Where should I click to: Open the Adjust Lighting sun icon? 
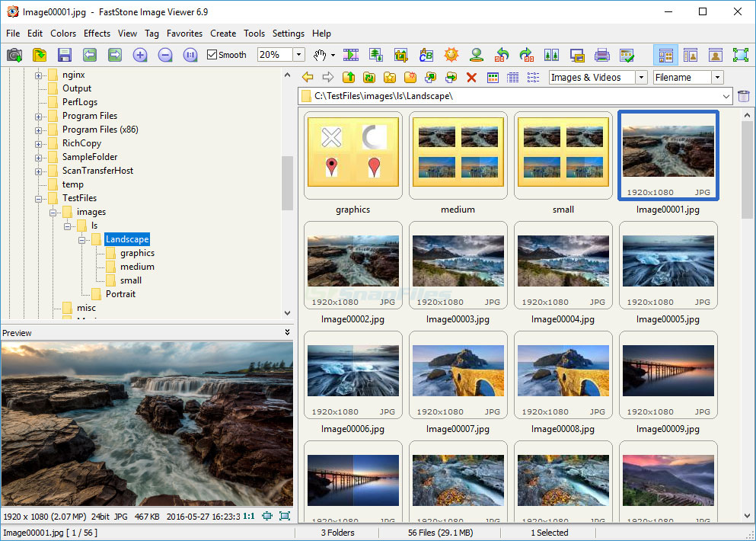pos(451,55)
